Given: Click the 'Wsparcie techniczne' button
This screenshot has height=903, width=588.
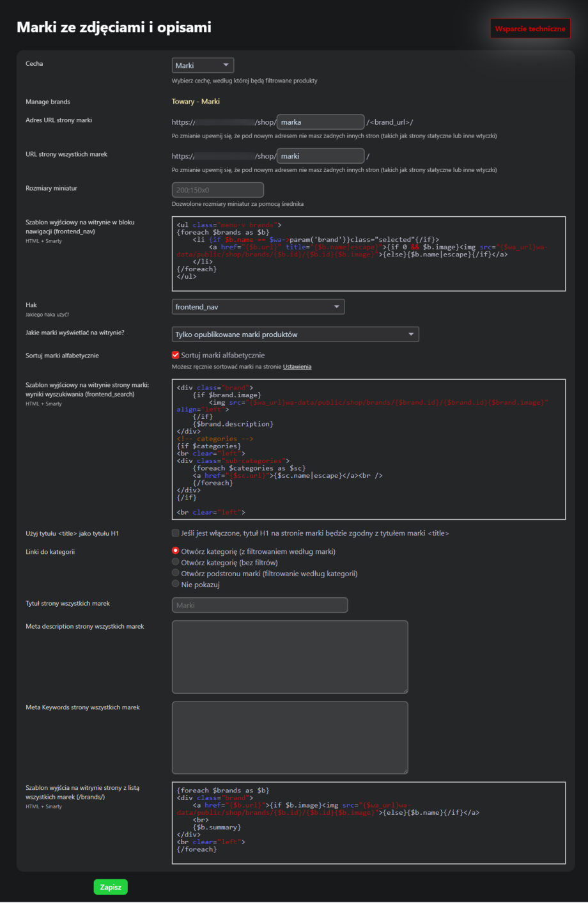Looking at the screenshot, I should (530, 29).
